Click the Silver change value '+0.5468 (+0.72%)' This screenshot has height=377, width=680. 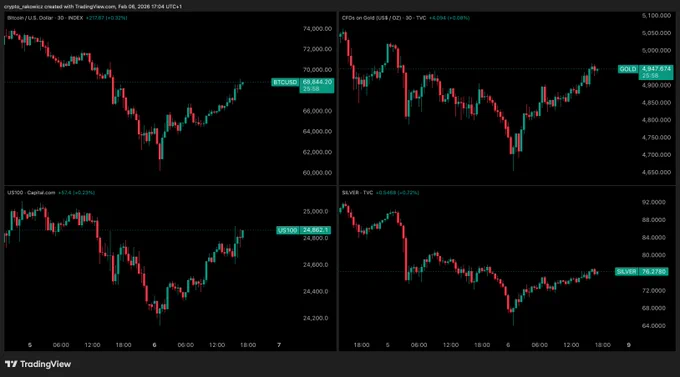click(x=397, y=193)
